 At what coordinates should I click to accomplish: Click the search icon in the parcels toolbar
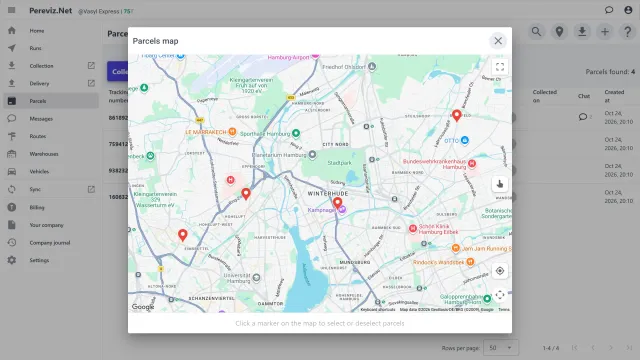coord(536,32)
